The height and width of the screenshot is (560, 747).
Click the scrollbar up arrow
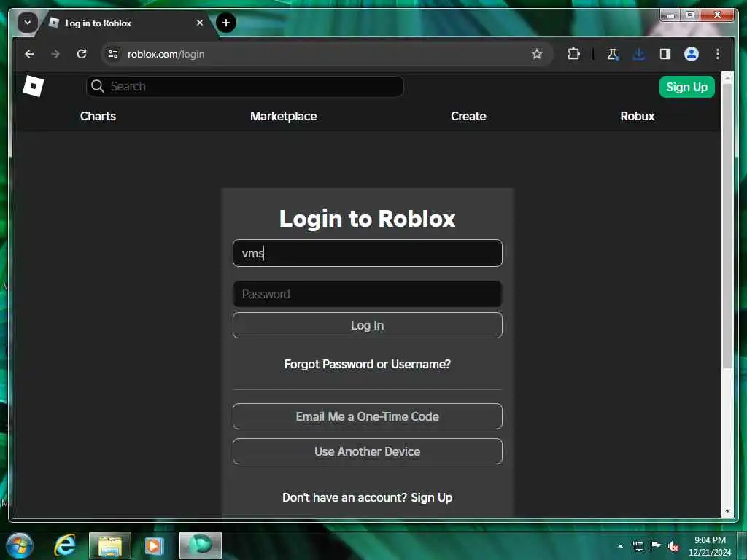tap(727, 77)
